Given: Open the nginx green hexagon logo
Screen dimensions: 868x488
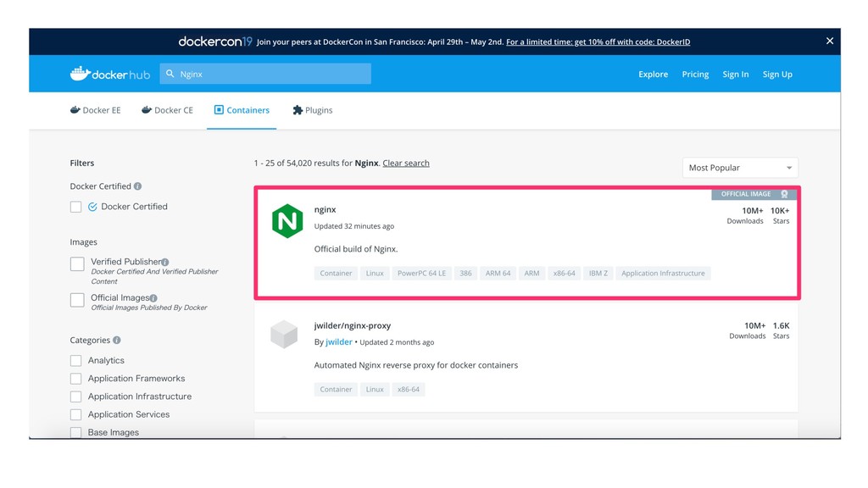Looking at the screenshot, I should [287, 221].
